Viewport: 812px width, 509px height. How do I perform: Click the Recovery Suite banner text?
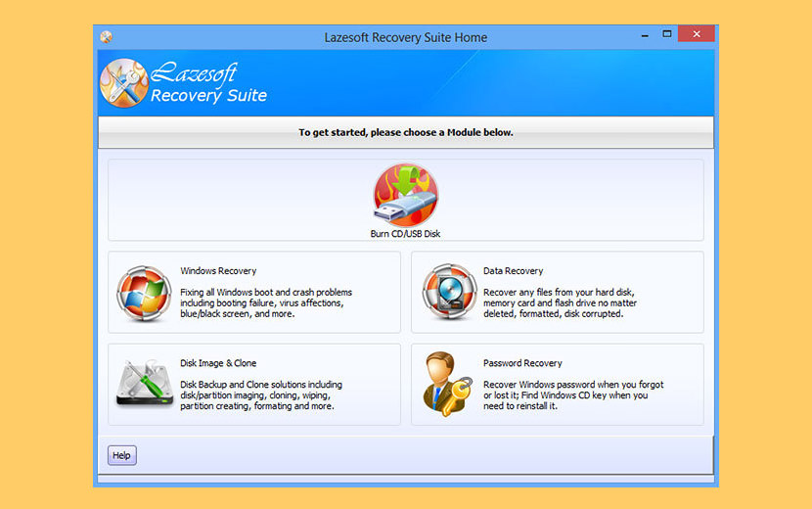208,96
